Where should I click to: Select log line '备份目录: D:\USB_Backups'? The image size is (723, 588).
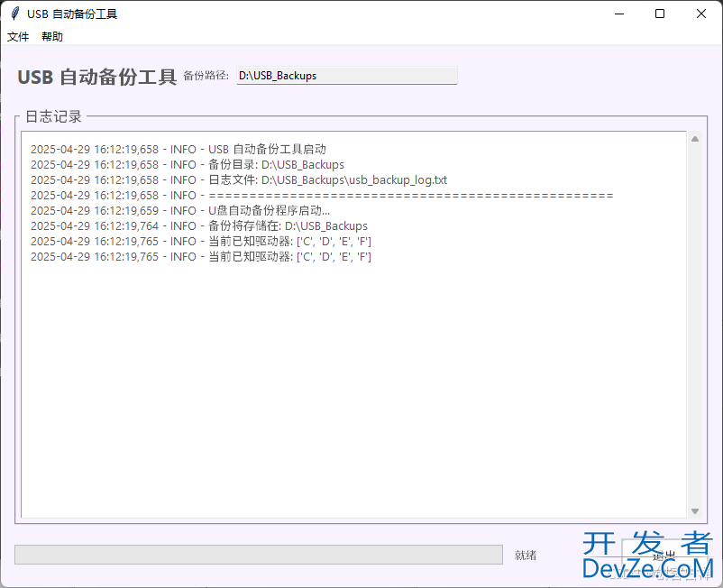coord(188,165)
